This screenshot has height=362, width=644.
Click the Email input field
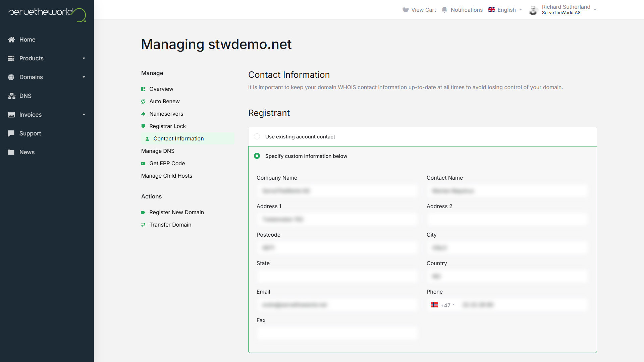point(337,305)
